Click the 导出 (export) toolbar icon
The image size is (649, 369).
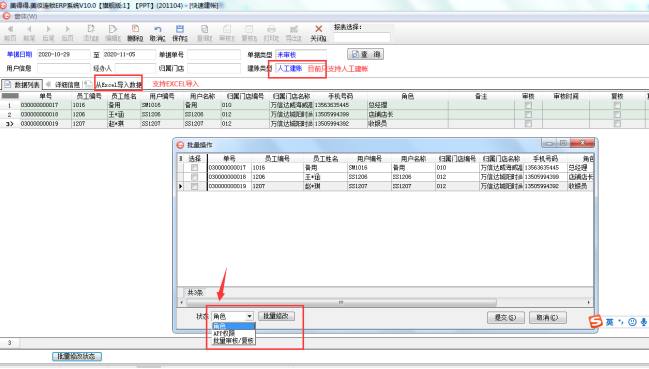(294, 33)
